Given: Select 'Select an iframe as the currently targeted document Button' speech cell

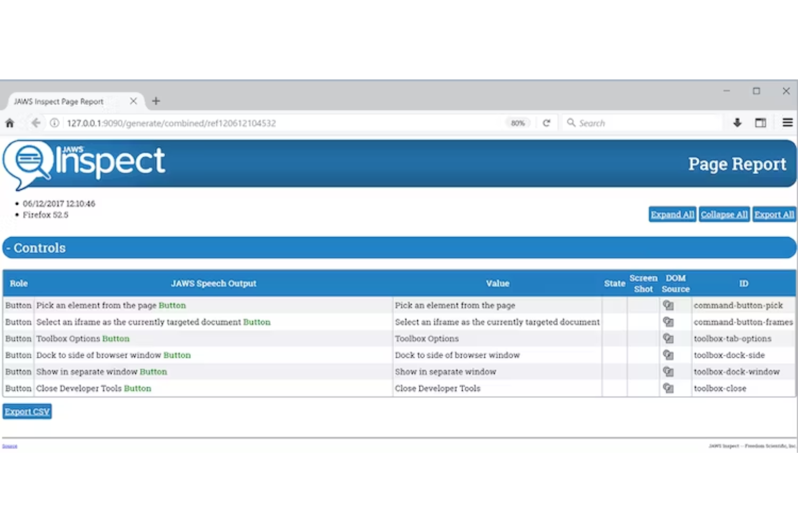Looking at the screenshot, I should pos(214,322).
